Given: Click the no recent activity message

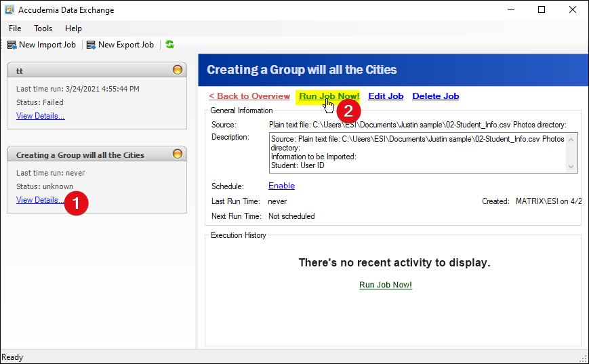Looking at the screenshot, I should (394, 262).
